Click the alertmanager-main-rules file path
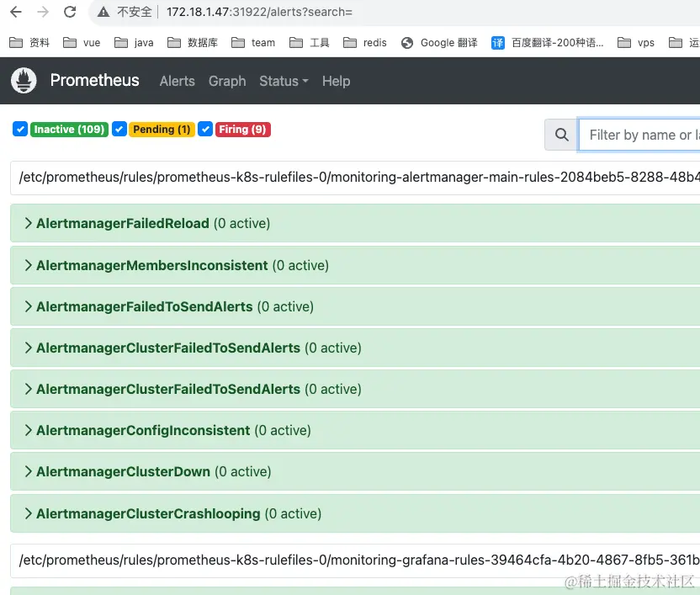The height and width of the screenshot is (595, 700). click(x=359, y=178)
